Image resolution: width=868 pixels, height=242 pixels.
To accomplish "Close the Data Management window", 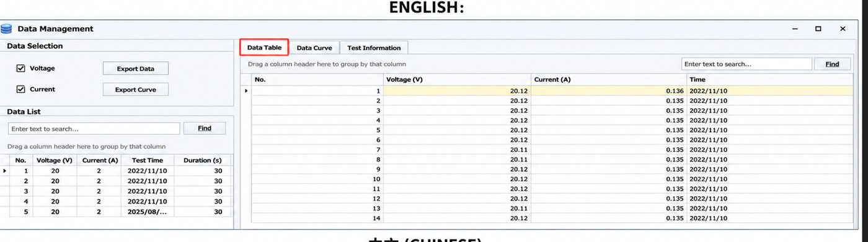I will tap(843, 28).
